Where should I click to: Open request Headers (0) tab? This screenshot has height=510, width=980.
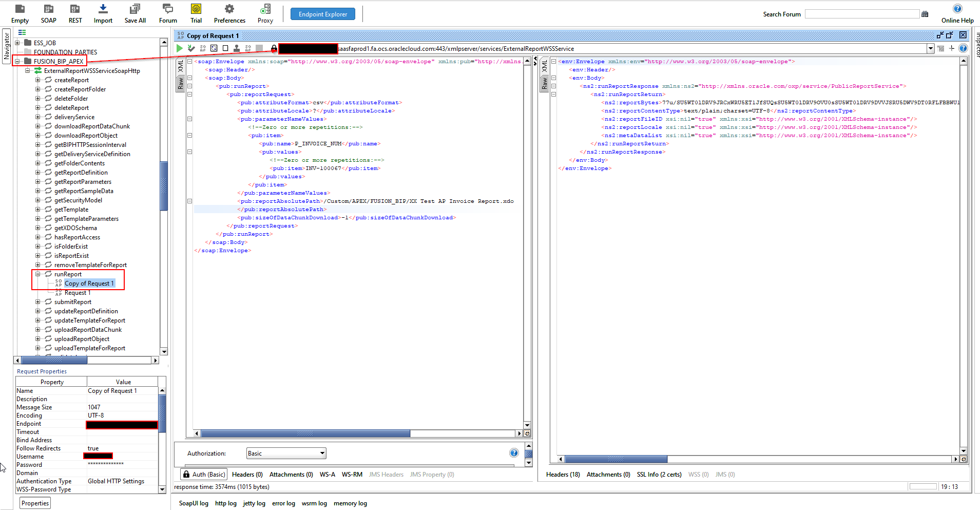point(247,474)
